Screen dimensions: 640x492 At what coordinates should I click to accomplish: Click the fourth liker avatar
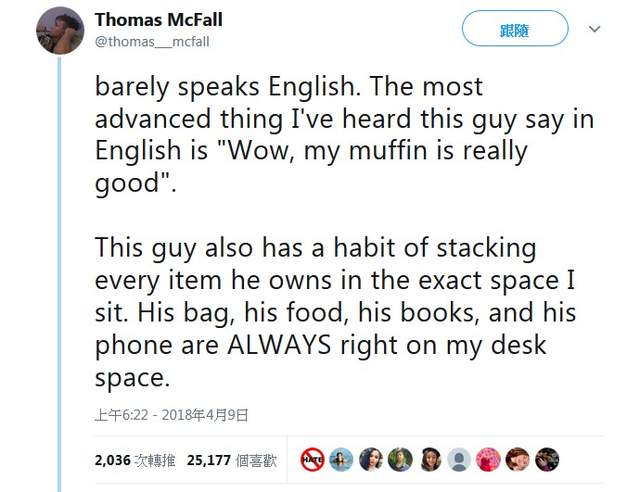pyautogui.click(x=400, y=459)
